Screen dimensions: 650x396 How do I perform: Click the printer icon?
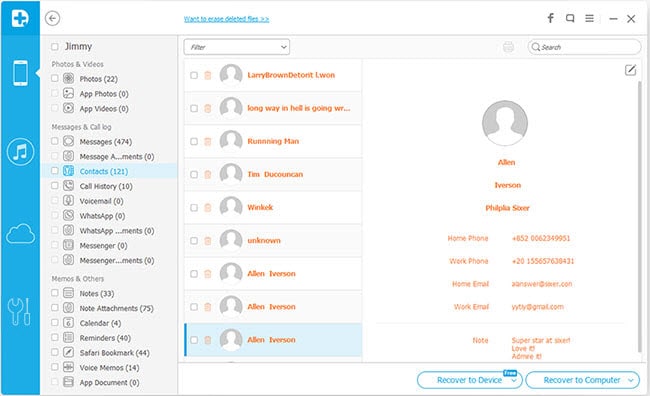click(508, 47)
